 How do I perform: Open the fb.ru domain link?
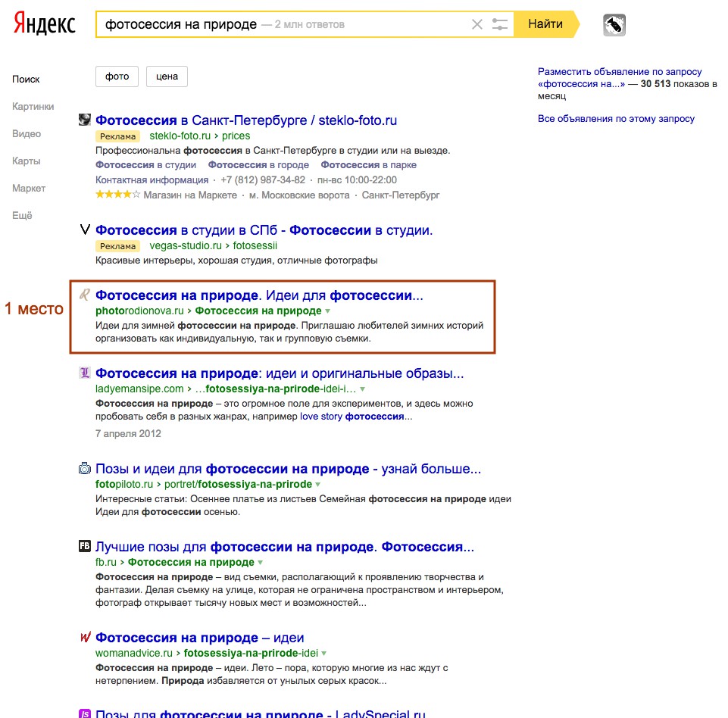click(106, 562)
